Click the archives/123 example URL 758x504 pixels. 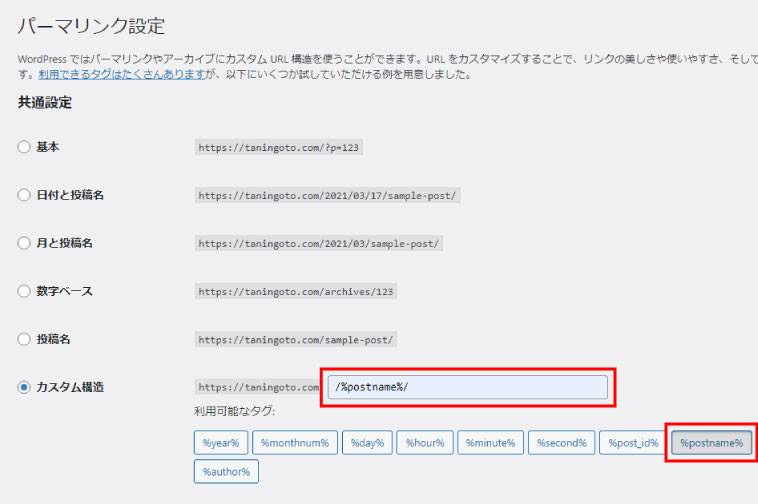[297, 292]
